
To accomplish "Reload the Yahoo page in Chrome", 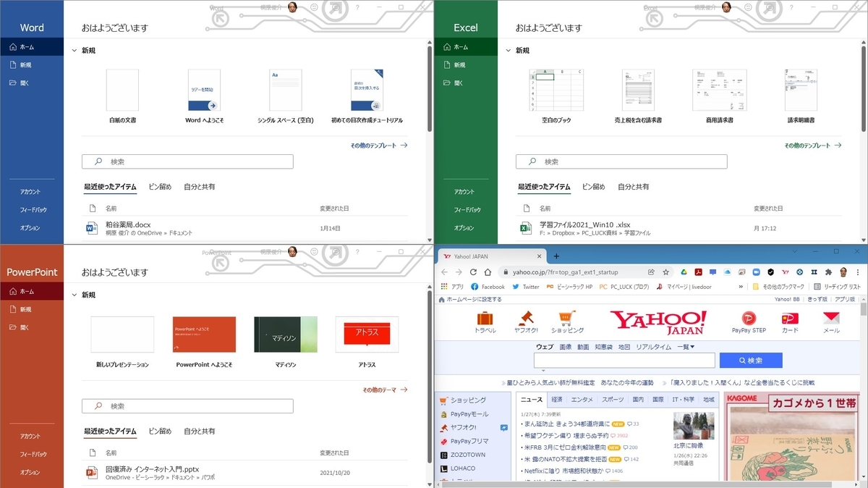I will (474, 272).
